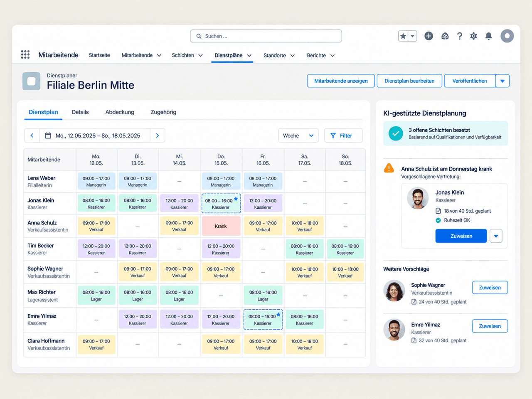The width and height of the screenshot is (532, 399).
Task: Open the Berichte navigation item
Action: [316, 55]
